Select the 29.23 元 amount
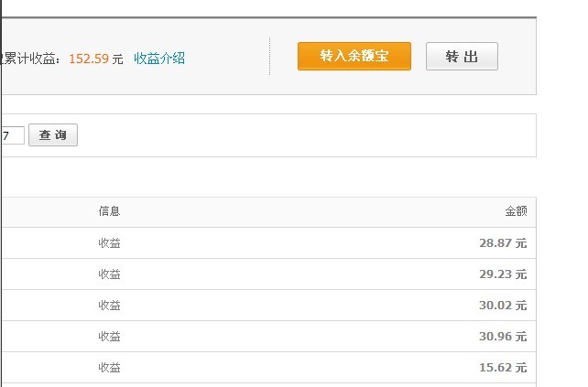Image resolution: width=588 pixels, height=387 pixels. [x=502, y=274]
